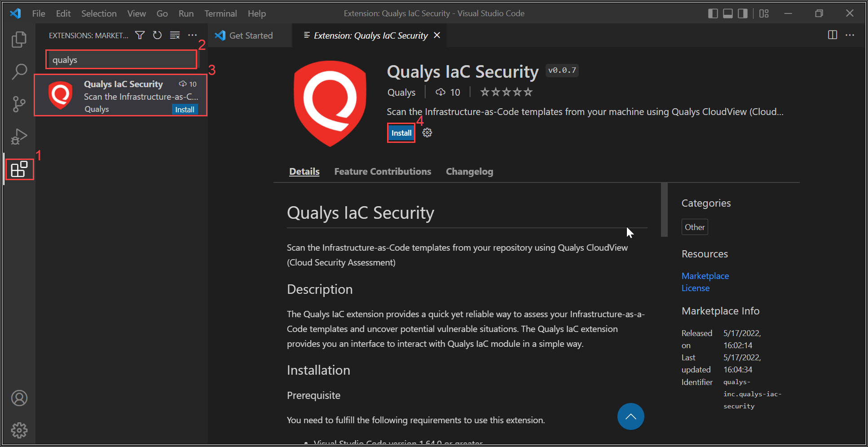Install the extension from the details header
This screenshot has height=447, width=868.
click(x=401, y=133)
